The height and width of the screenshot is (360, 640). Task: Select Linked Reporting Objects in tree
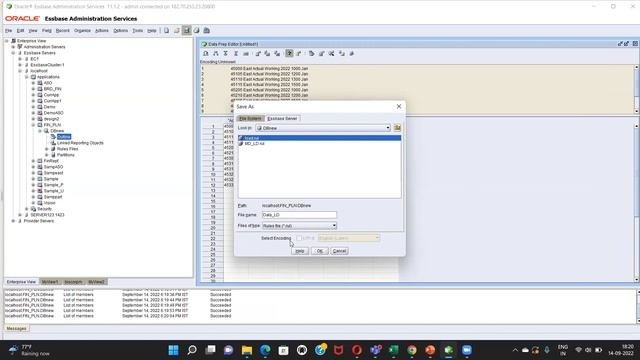coord(80,143)
